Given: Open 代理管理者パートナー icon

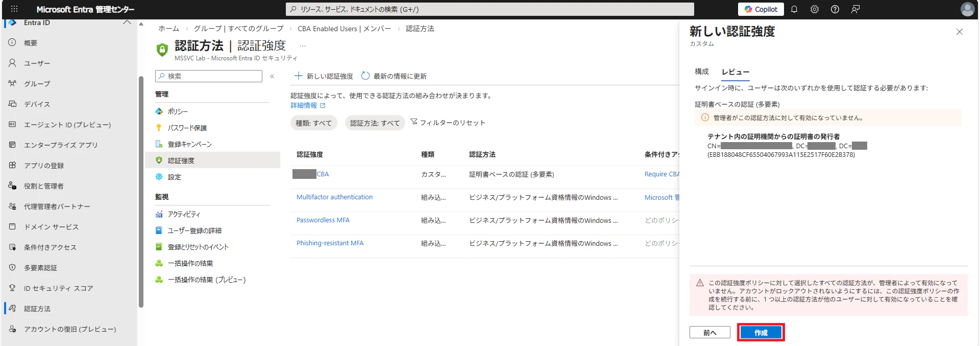Looking at the screenshot, I should [x=12, y=206].
